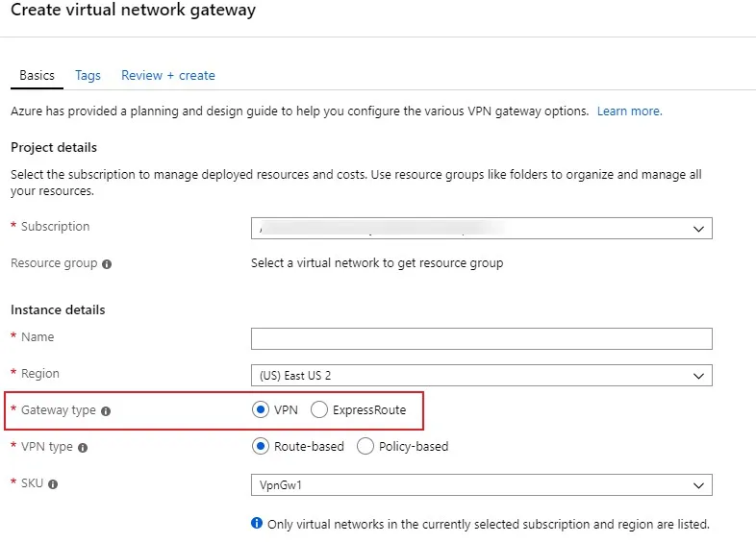Select the ExpressRoute radio button
Viewport: 756px width, 543px height.
[x=318, y=410]
